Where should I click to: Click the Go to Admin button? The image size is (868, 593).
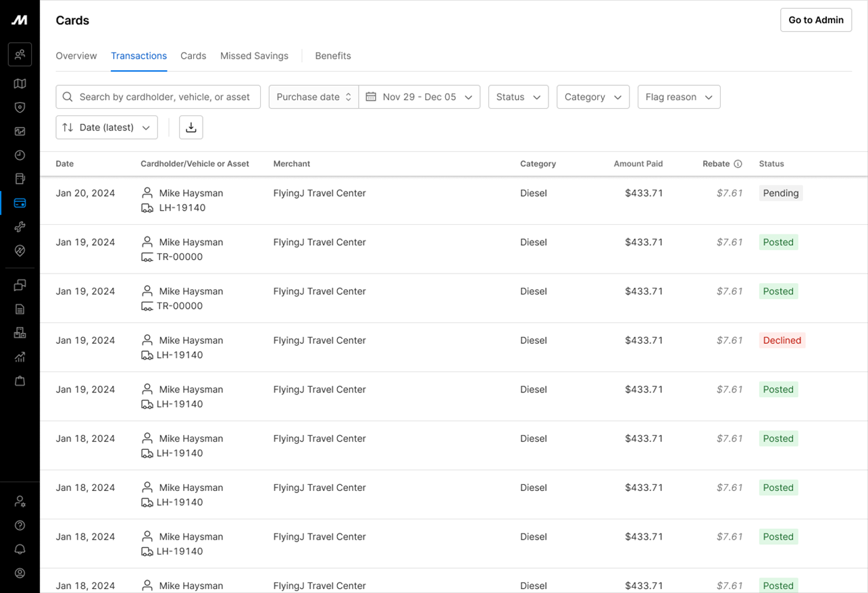click(x=815, y=20)
